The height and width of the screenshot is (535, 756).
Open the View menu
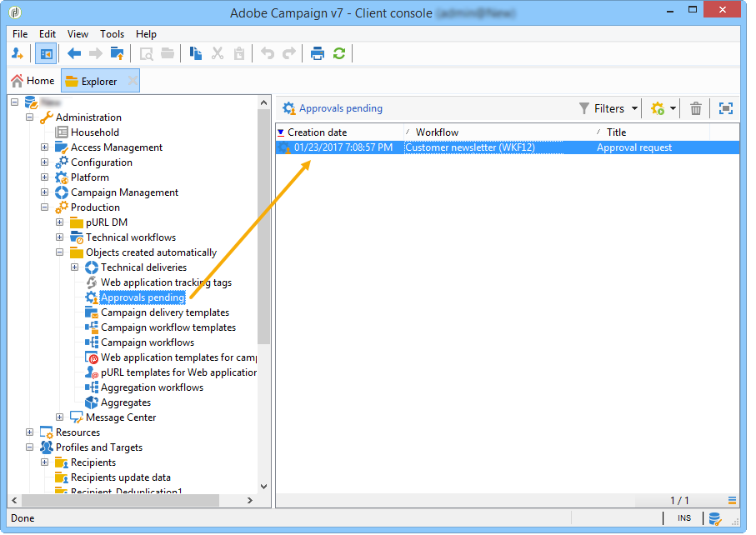(x=78, y=34)
